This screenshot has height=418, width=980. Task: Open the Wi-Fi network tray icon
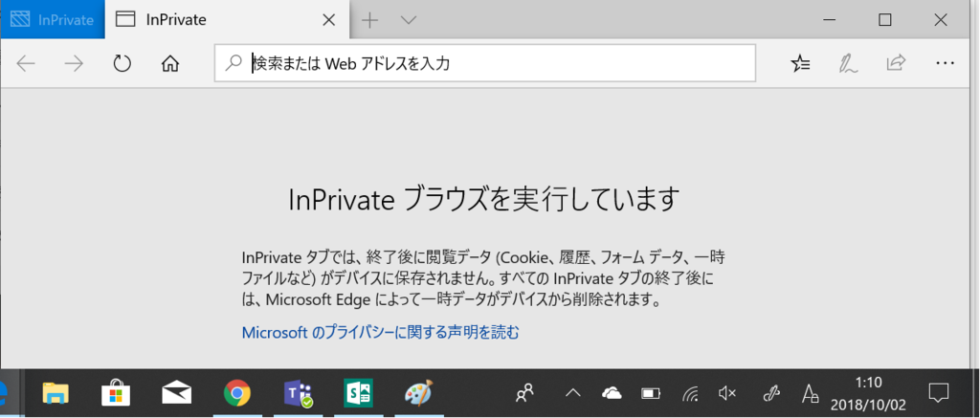coord(690,393)
